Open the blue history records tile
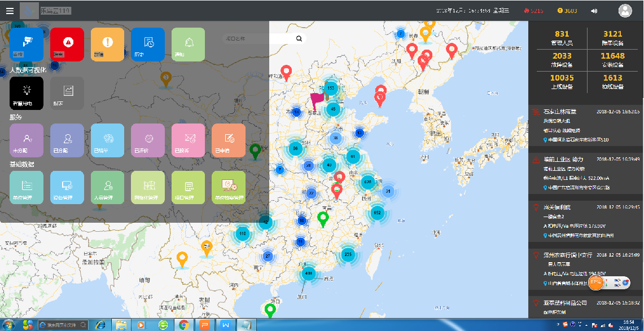Image resolution: width=644 pixels, height=331 pixels. tap(148, 44)
